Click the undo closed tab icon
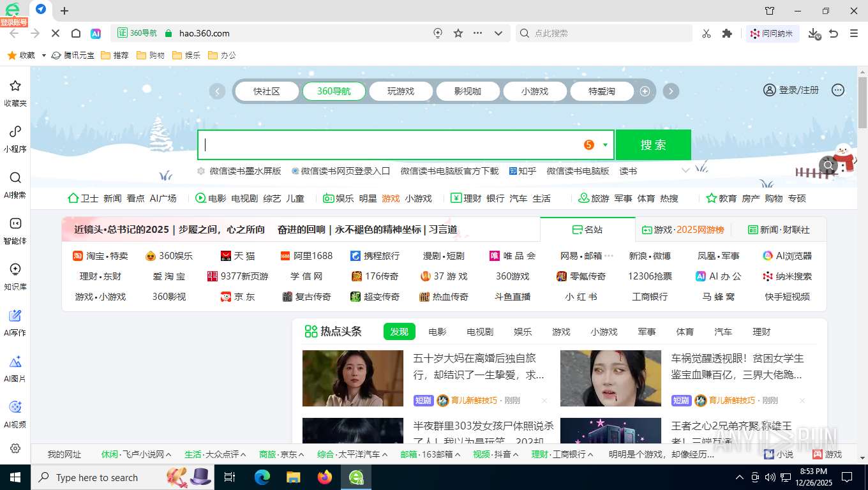The height and width of the screenshot is (490, 868). tap(834, 33)
